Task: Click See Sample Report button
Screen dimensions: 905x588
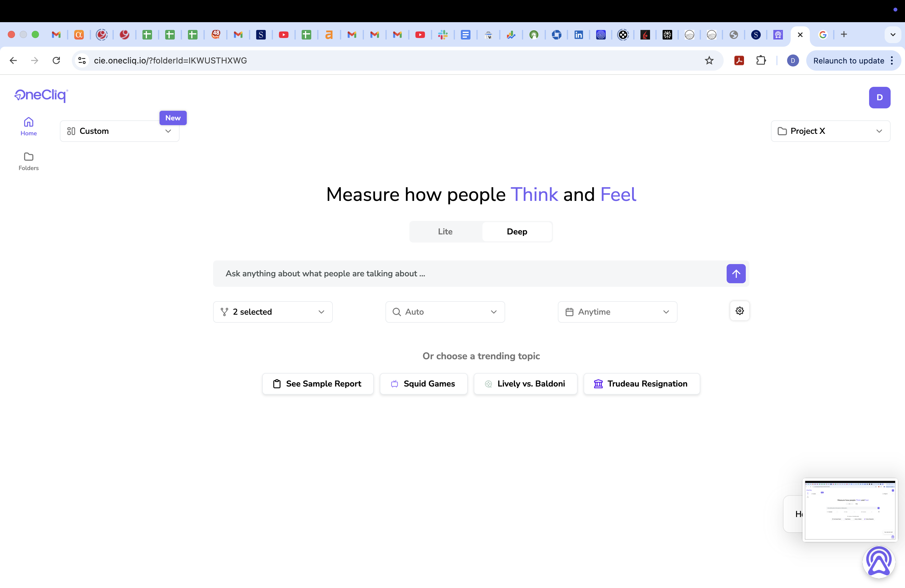Action: tap(318, 384)
